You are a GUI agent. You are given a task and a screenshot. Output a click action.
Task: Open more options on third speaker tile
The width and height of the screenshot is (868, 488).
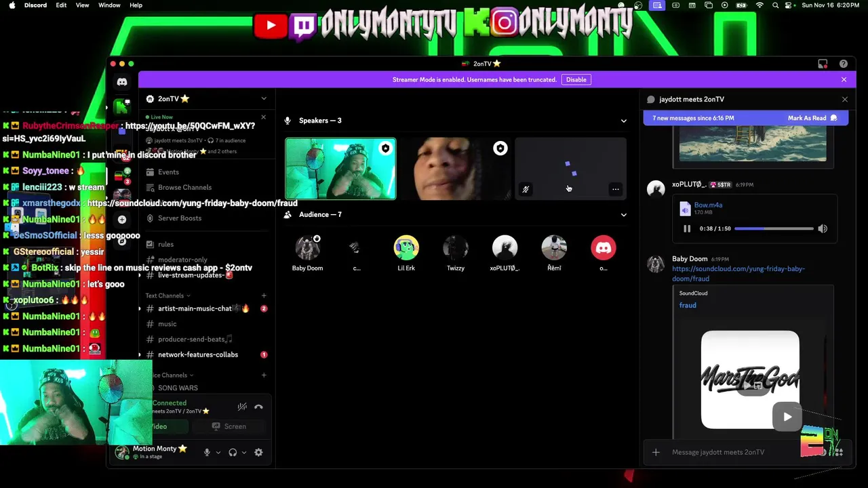[614, 189]
